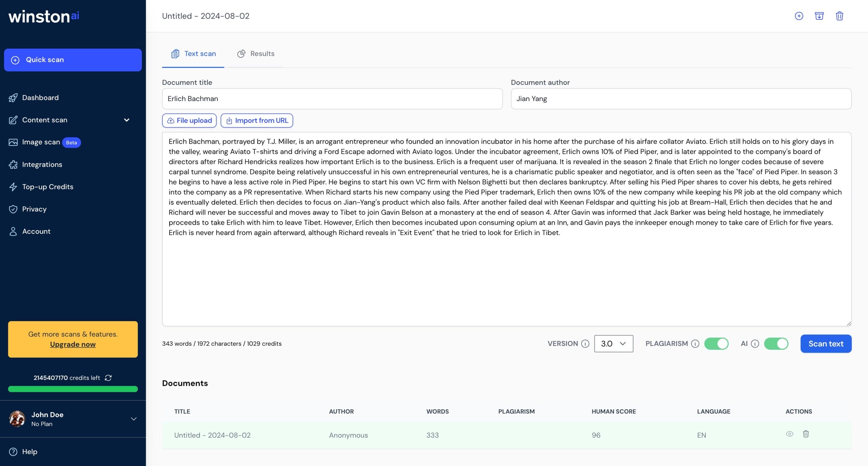Disable the AI detection toggle

776,344
